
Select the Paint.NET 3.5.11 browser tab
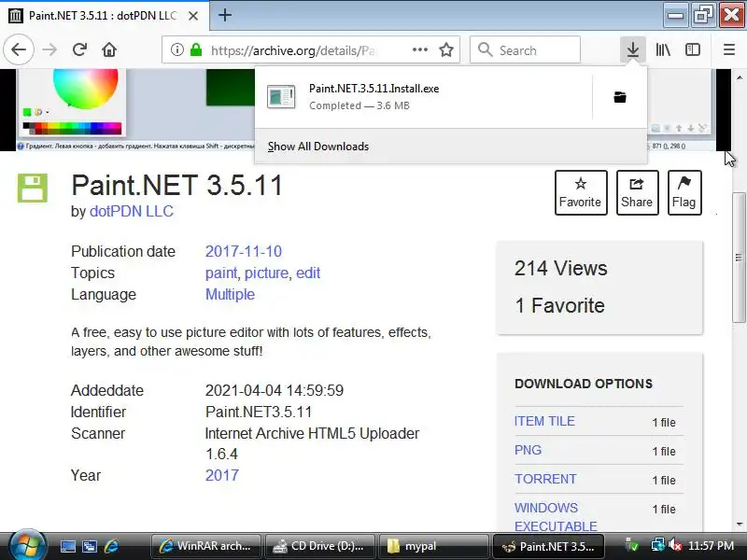coord(104,16)
